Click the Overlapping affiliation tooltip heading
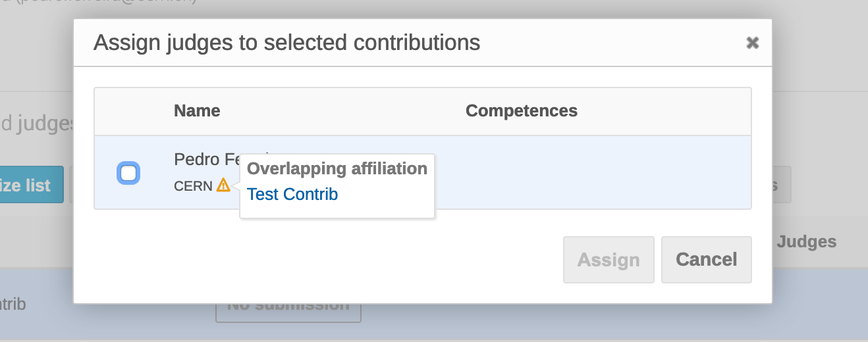The image size is (868, 342). pos(337,168)
